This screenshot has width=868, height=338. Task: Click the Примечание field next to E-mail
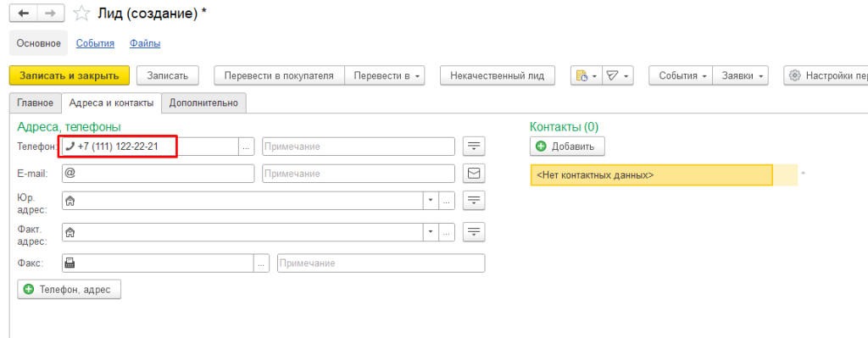pyautogui.click(x=359, y=173)
